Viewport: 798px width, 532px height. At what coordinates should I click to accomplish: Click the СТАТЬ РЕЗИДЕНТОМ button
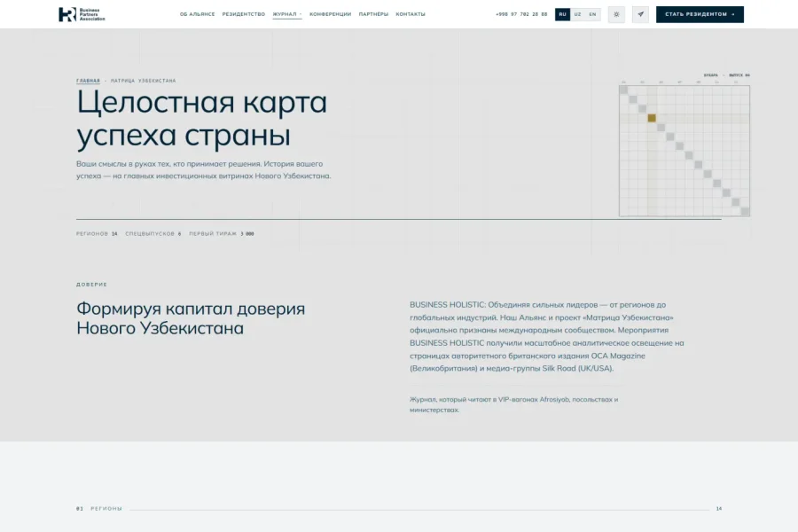point(700,14)
